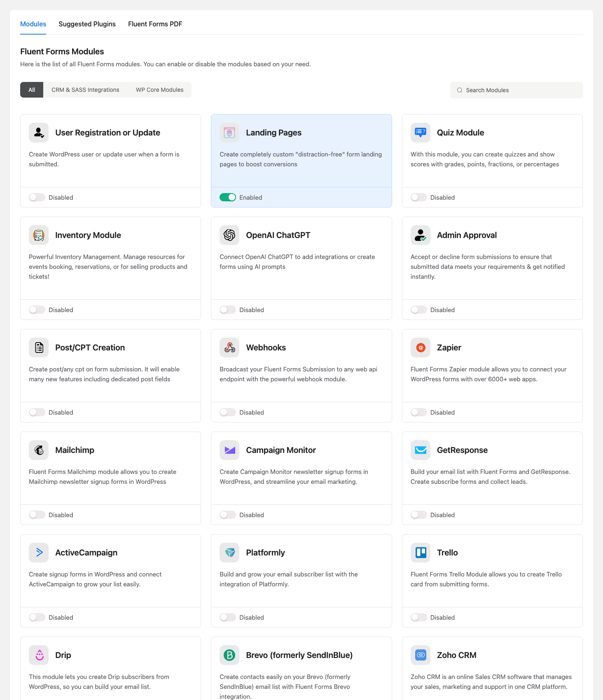Enable the ActiveCampaign toggle

37,618
